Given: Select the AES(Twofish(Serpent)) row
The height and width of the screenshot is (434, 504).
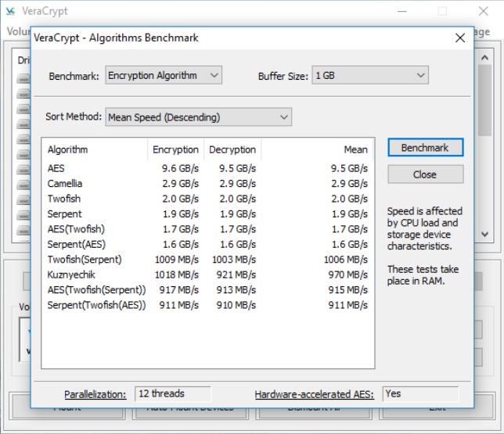Looking at the screenshot, I should (x=207, y=290).
